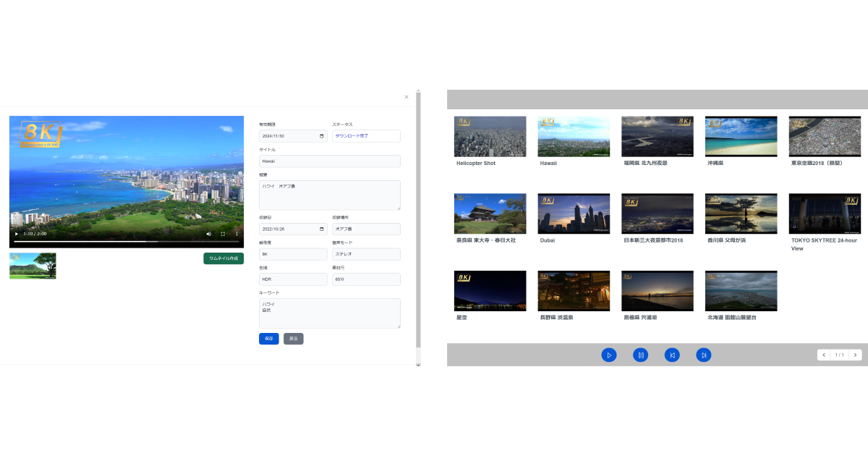Image resolution: width=868 pixels, height=456 pixels.
Task: Click the blue pause button in gallery bar
Action: click(x=641, y=355)
